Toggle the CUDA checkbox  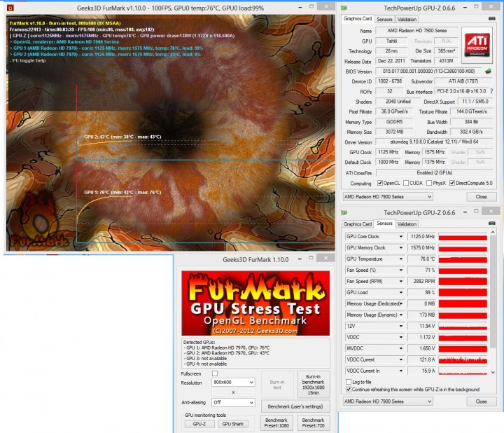(x=406, y=183)
